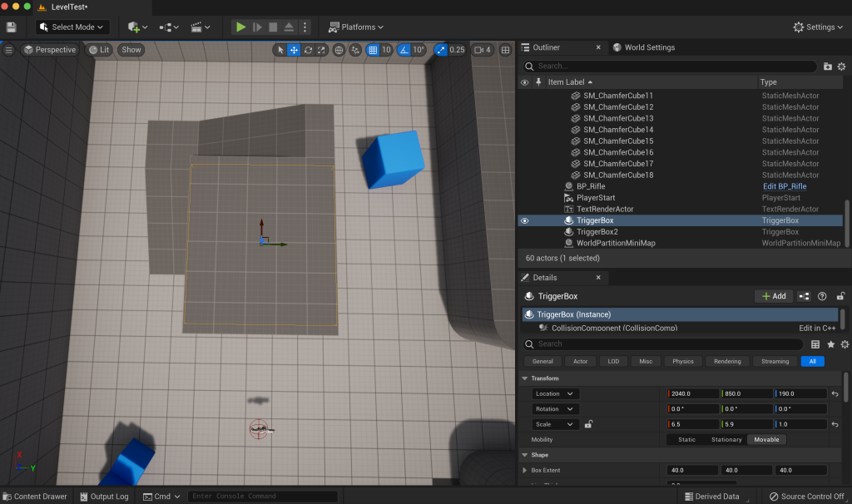The image size is (852, 504).
Task: Reset Location to default arrow
Action: click(x=835, y=394)
